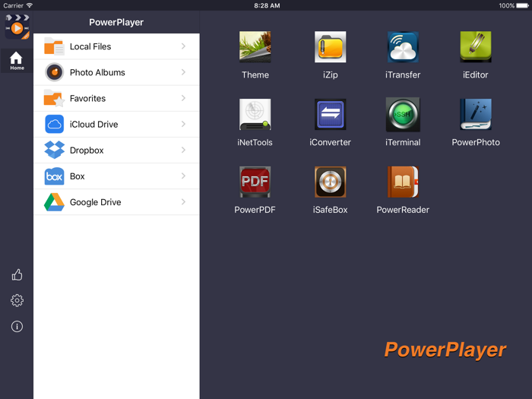Open the iConverter arrows icon
The height and width of the screenshot is (399, 532).
(330, 114)
